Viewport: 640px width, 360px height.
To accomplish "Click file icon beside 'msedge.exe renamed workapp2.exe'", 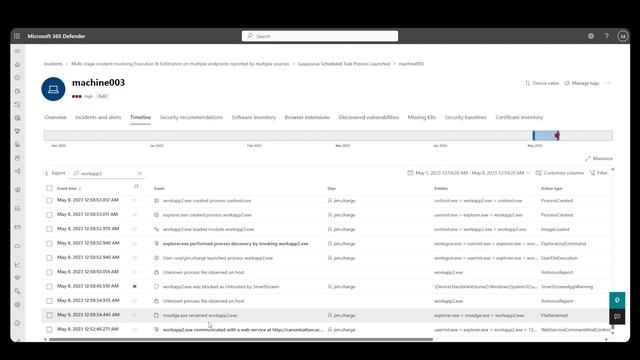I will (156, 315).
